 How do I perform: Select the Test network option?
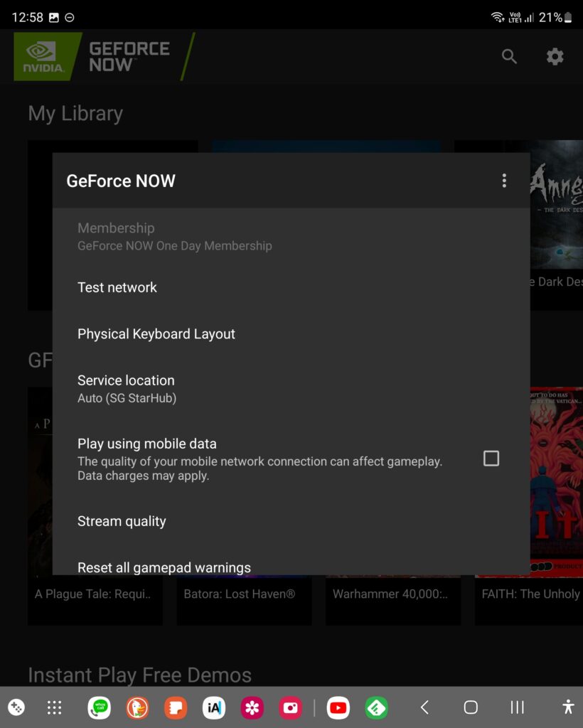point(291,287)
